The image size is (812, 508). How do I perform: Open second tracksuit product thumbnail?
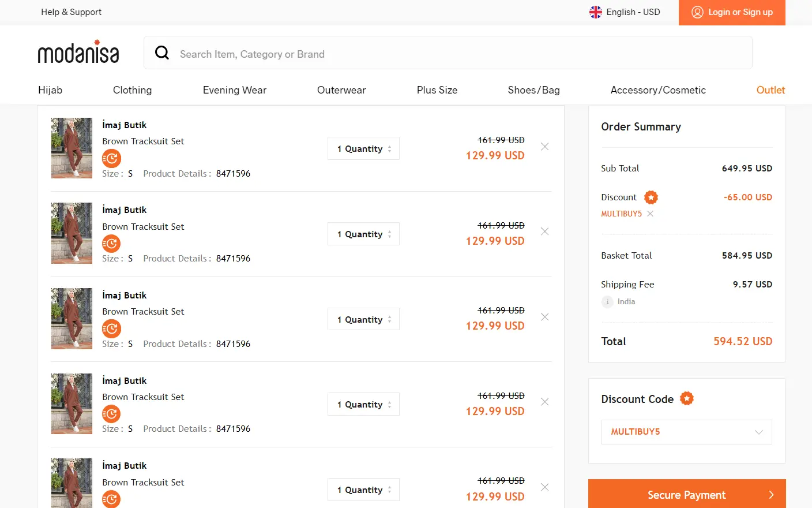72,233
